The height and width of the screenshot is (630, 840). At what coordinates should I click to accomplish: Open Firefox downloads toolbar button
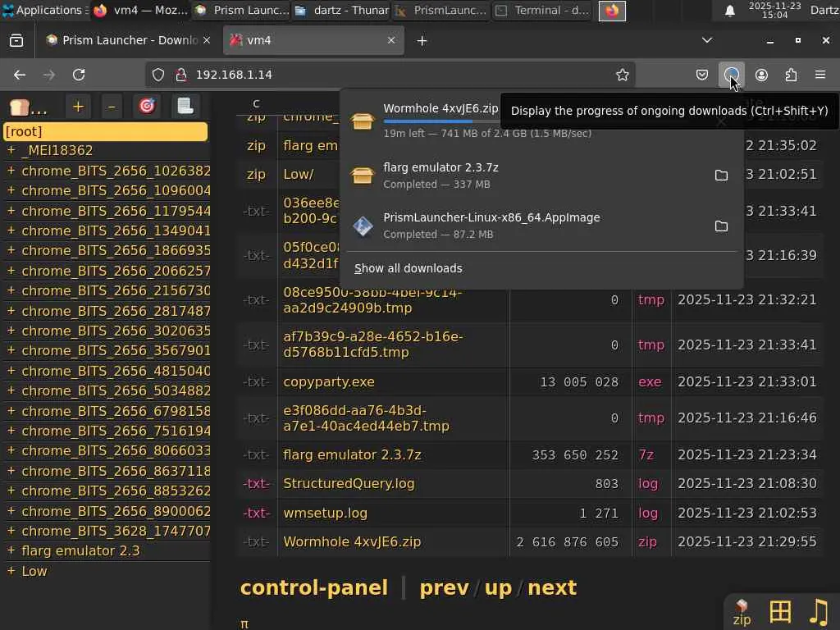[x=731, y=75]
